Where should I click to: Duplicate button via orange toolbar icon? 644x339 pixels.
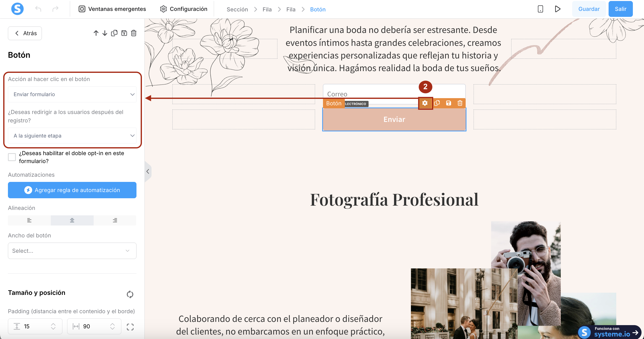[437, 103]
